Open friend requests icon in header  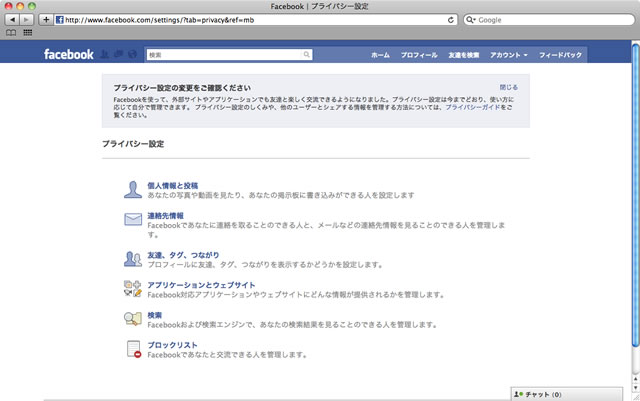tap(104, 54)
